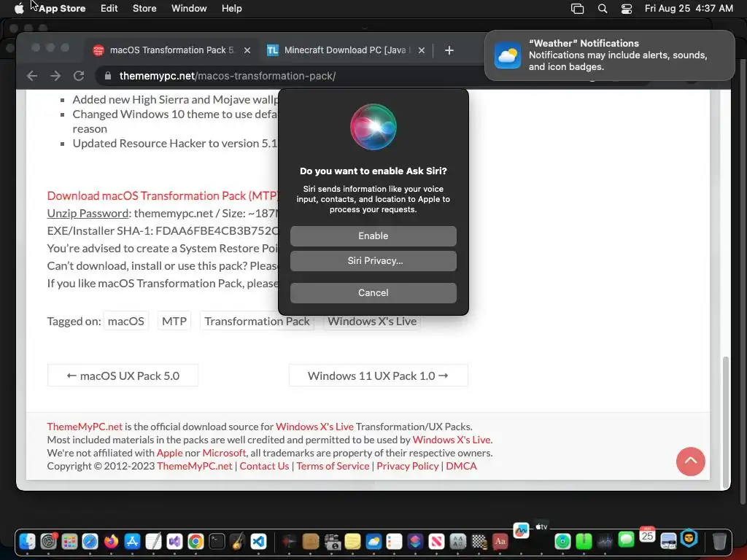Click red scroll-to-top arrow button

click(690, 461)
